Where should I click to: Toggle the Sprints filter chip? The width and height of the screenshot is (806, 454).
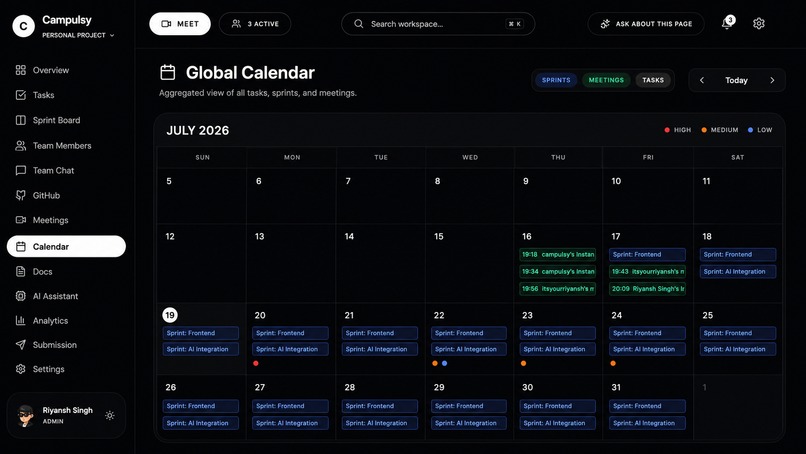(556, 80)
